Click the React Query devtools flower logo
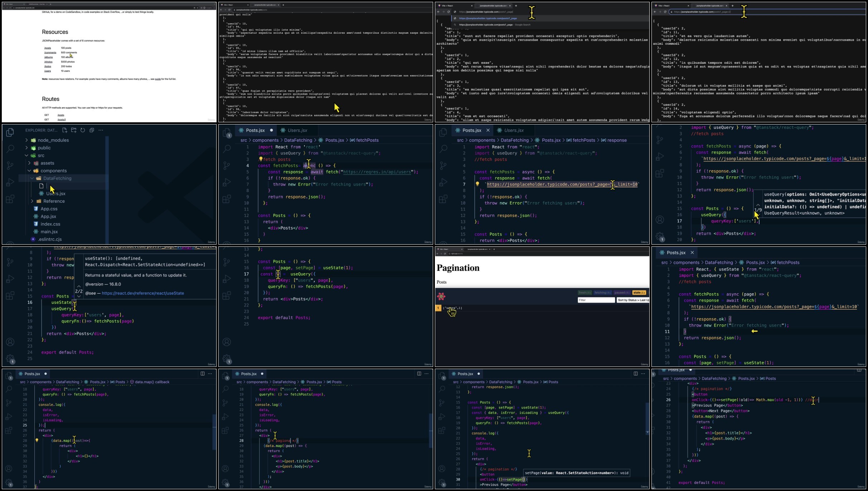 pos(441,296)
